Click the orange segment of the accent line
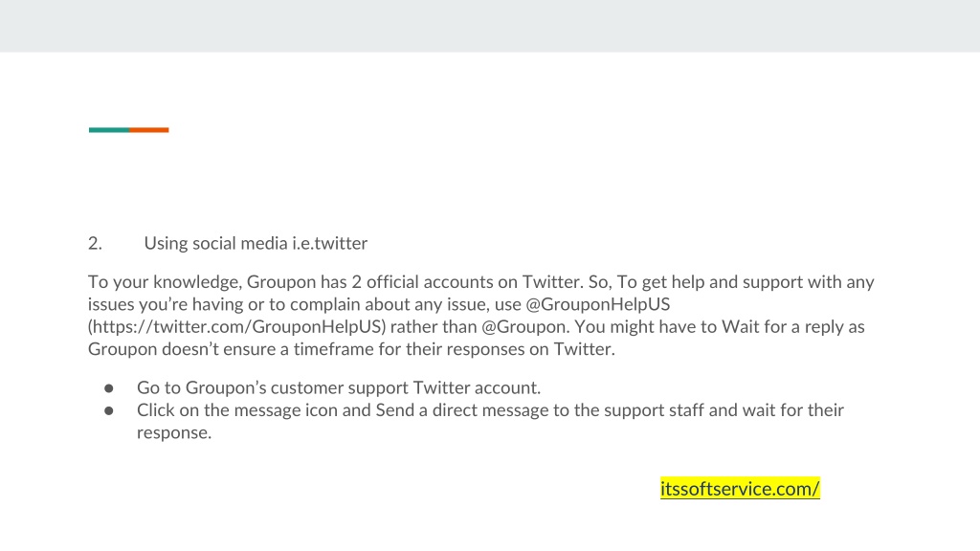The width and height of the screenshot is (980, 551). [149, 130]
